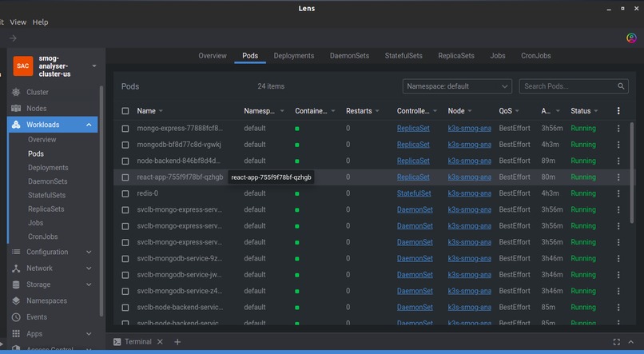This screenshot has width=644, height=354.
Task: Close the Terminal tab
Action: pos(160,342)
